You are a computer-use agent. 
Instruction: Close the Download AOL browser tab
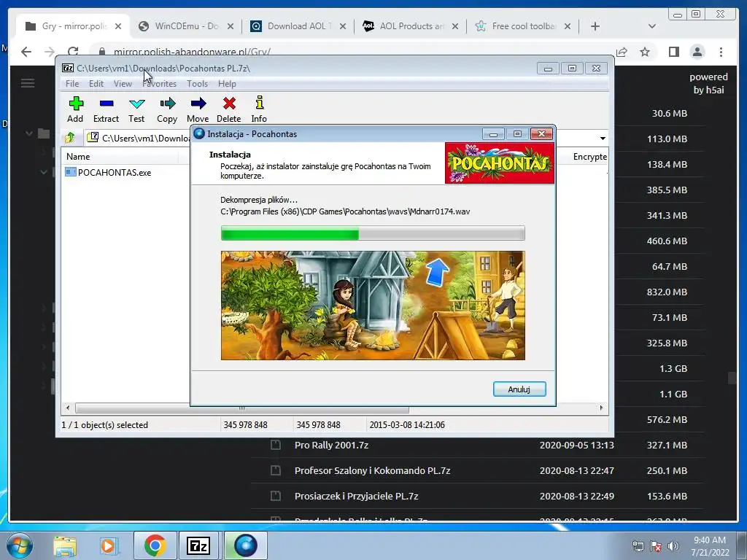(343, 26)
